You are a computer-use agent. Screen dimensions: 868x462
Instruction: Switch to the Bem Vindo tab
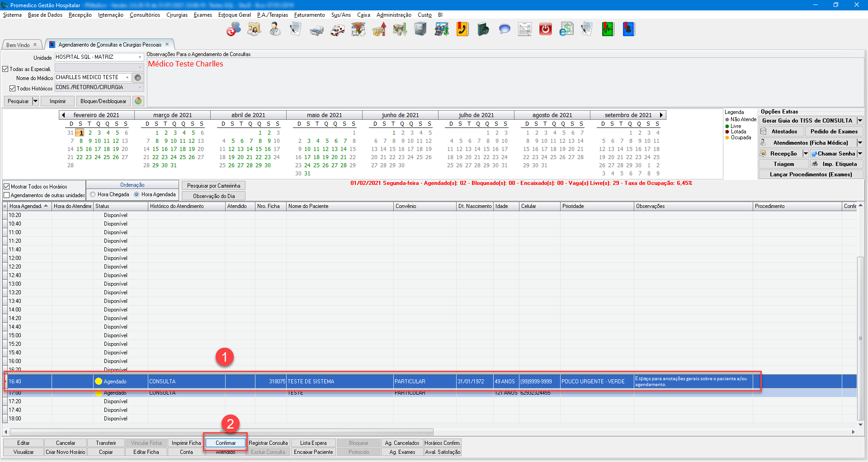pos(18,45)
